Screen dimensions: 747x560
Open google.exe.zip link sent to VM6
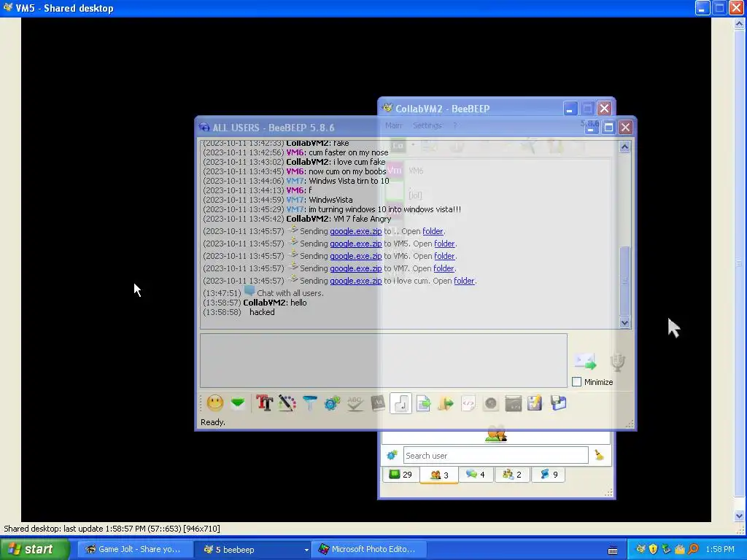356,256
